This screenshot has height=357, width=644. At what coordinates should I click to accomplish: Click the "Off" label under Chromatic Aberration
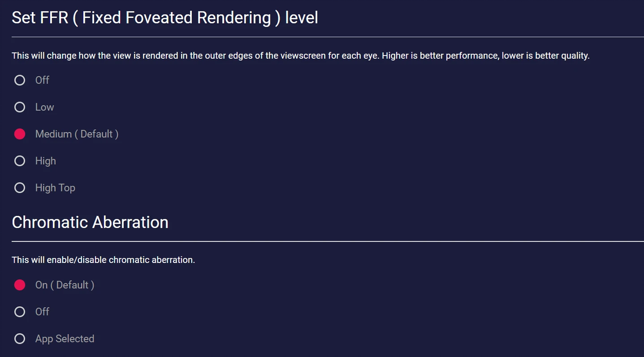tap(42, 312)
